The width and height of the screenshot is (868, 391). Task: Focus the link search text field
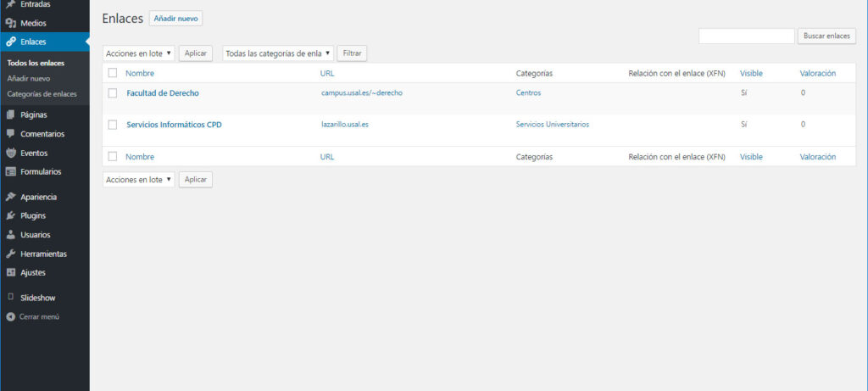coord(746,36)
